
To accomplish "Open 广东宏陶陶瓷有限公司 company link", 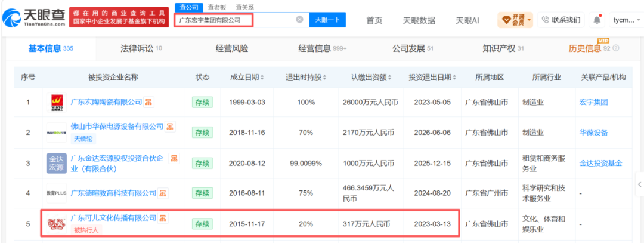I will coord(106,101).
